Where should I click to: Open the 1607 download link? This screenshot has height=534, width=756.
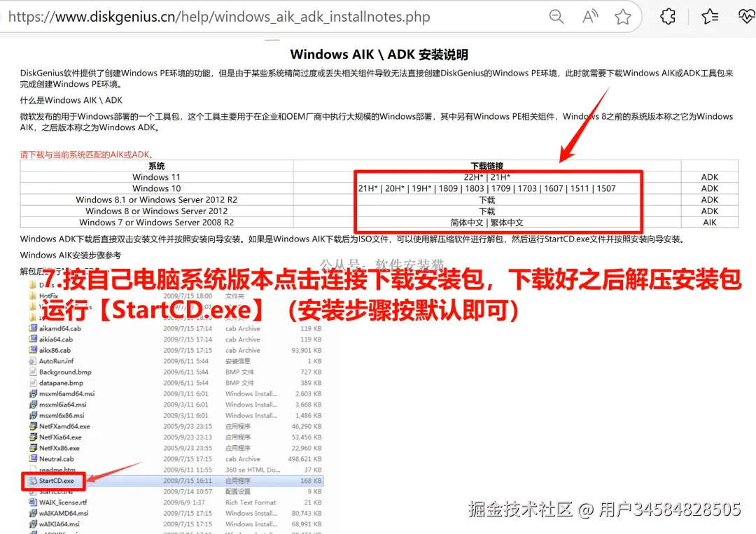554,188
